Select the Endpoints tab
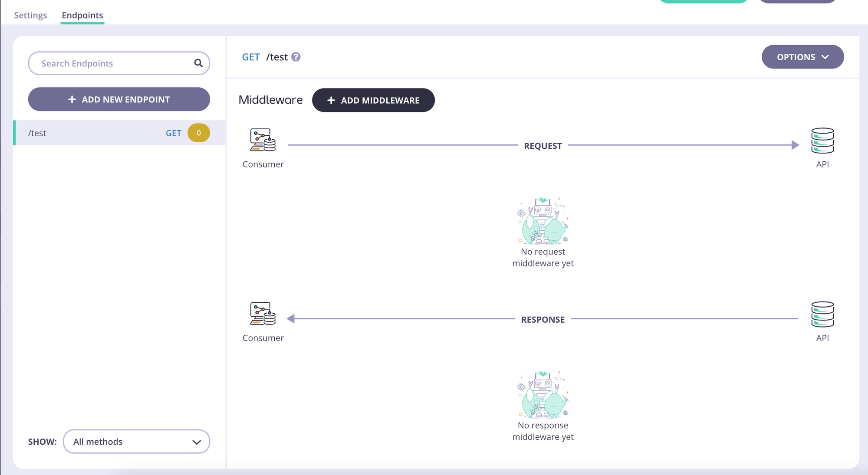This screenshot has height=475, width=868. coord(82,15)
